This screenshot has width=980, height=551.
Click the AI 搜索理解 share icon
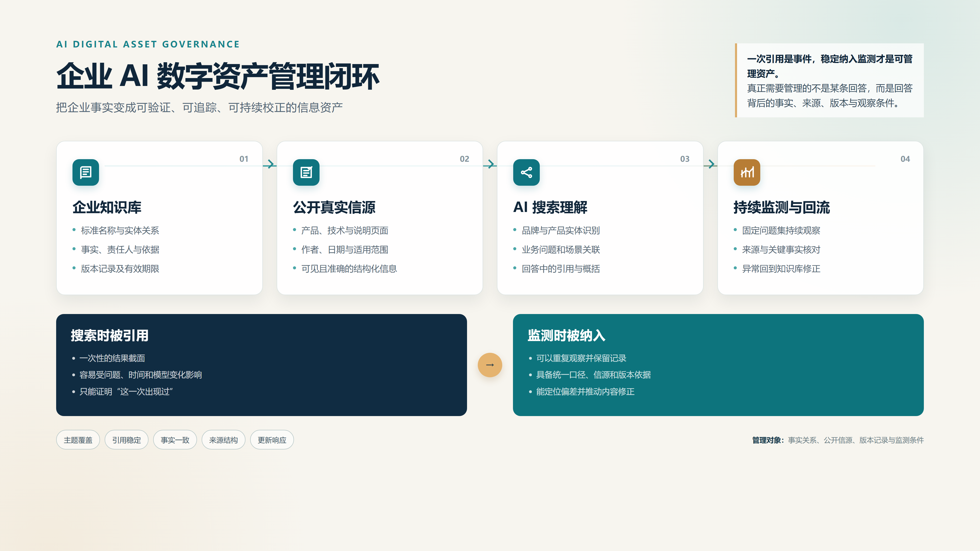click(x=526, y=172)
